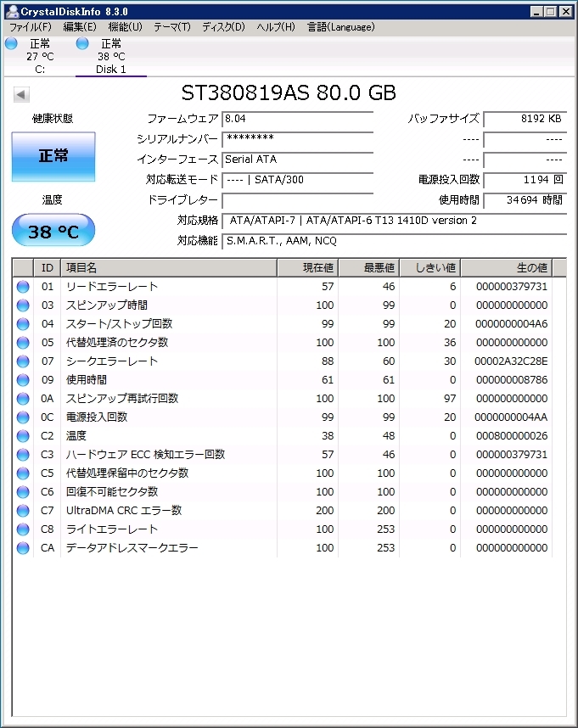
Task: Click status orb for ハードウェア ECC 検知エラー回数 row
Action: pos(23,455)
